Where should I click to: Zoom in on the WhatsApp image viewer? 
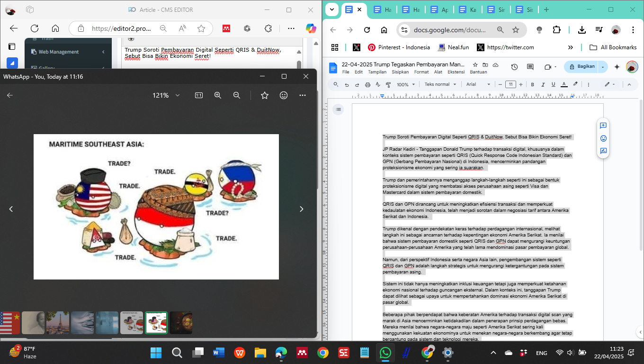click(x=218, y=95)
